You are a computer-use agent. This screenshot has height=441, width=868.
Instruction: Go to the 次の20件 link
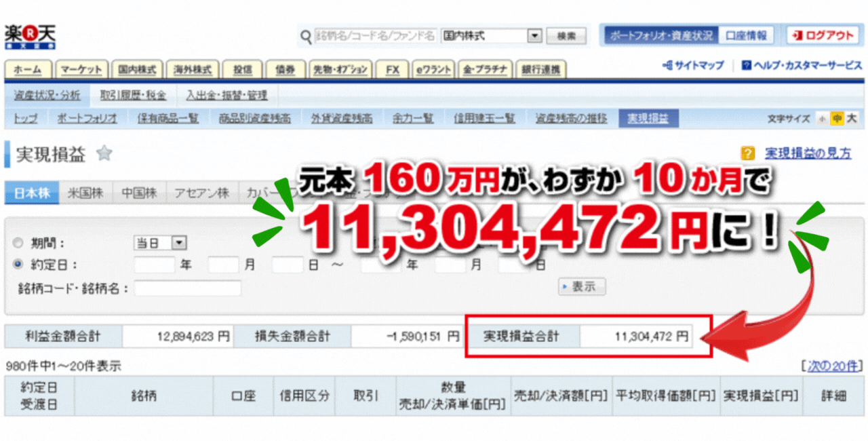click(833, 366)
